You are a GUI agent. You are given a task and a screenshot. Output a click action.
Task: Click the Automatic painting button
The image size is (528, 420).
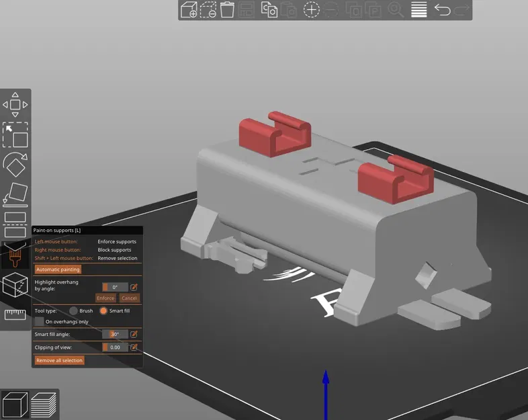pyautogui.click(x=58, y=269)
